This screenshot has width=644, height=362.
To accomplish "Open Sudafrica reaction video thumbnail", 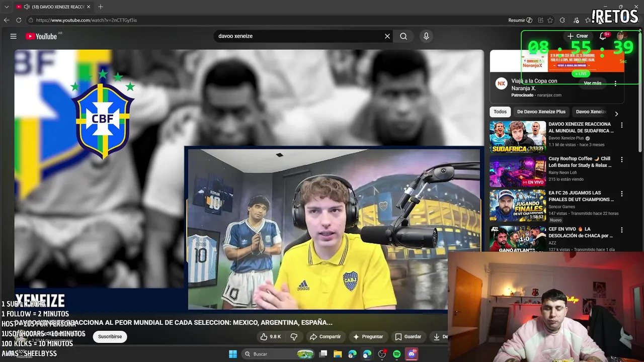I will tap(518, 137).
